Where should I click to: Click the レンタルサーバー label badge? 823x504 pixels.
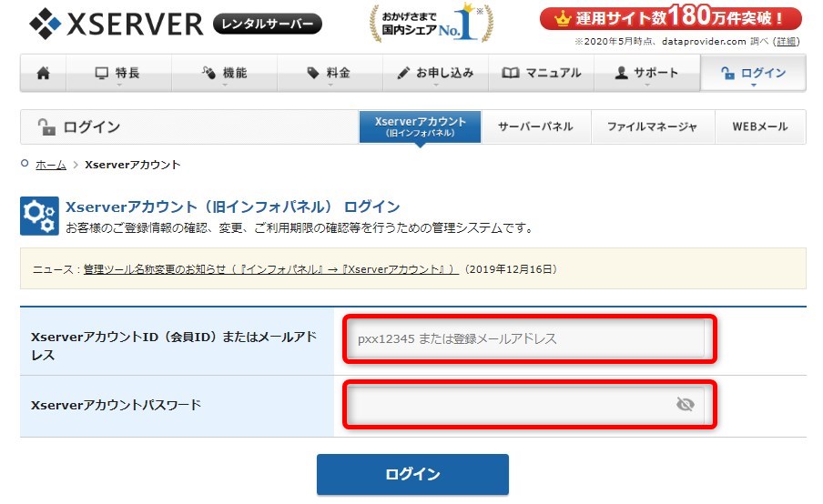tap(268, 25)
